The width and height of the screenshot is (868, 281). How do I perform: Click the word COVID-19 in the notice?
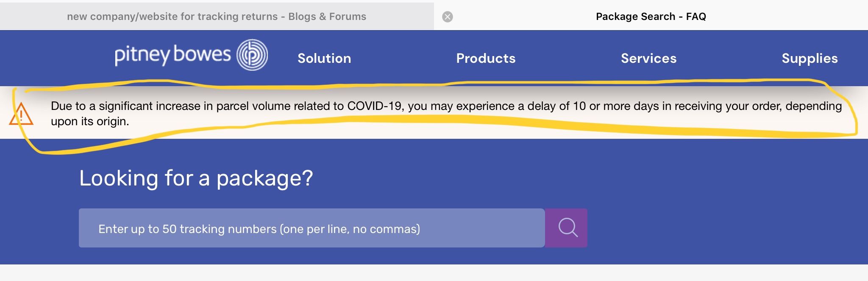tap(374, 106)
